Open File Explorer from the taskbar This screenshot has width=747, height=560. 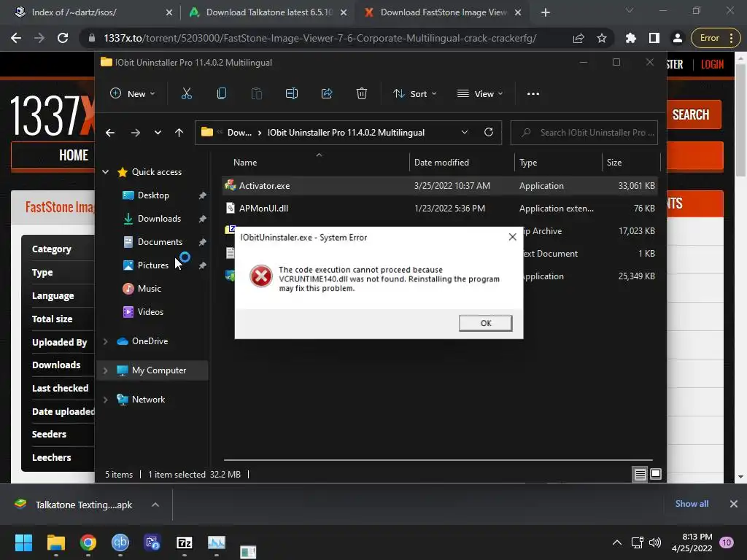[55, 542]
